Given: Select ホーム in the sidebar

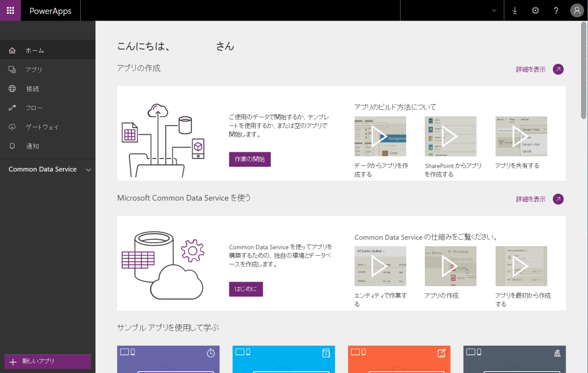Looking at the screenshot, I should click(48, 51).
